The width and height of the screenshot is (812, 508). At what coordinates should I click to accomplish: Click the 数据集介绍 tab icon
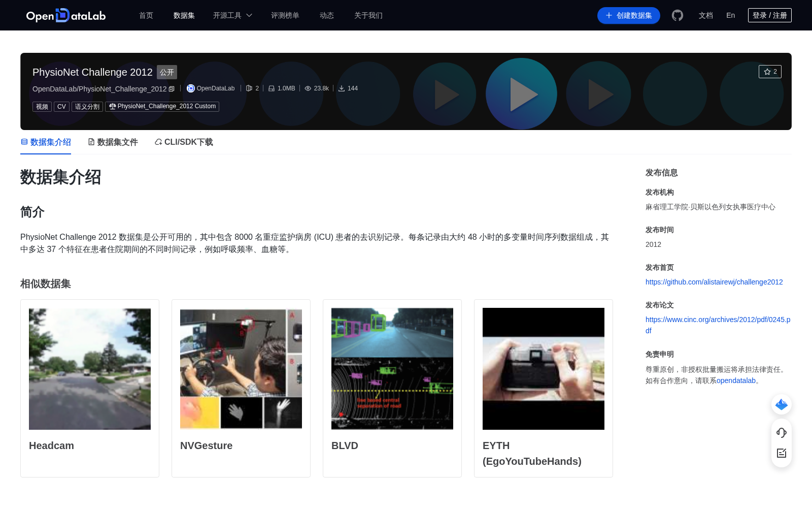coord(24,142)
